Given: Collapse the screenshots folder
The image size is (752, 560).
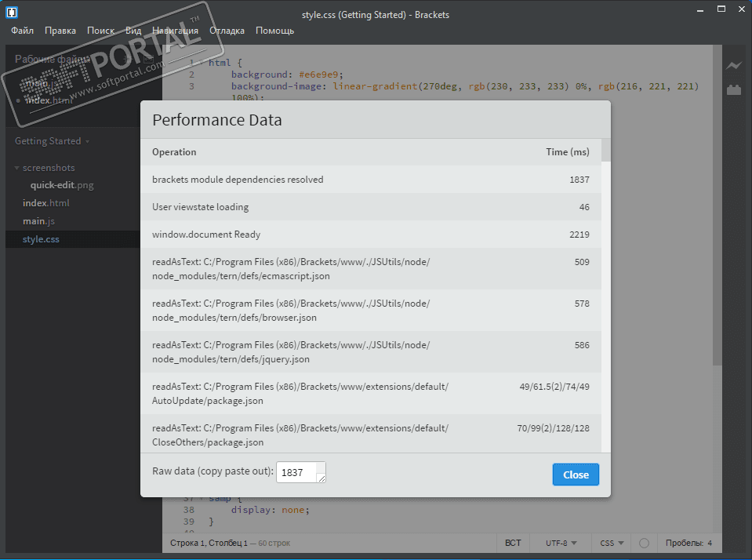Looking at the screenshot, I should pyautogui.click(x=17, y=168).
